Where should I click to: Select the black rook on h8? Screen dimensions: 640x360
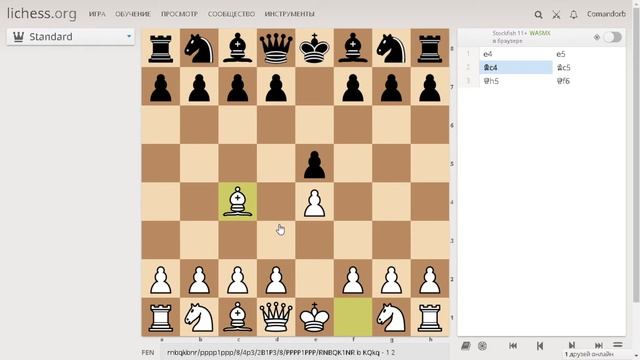click(x=430, y=48)
